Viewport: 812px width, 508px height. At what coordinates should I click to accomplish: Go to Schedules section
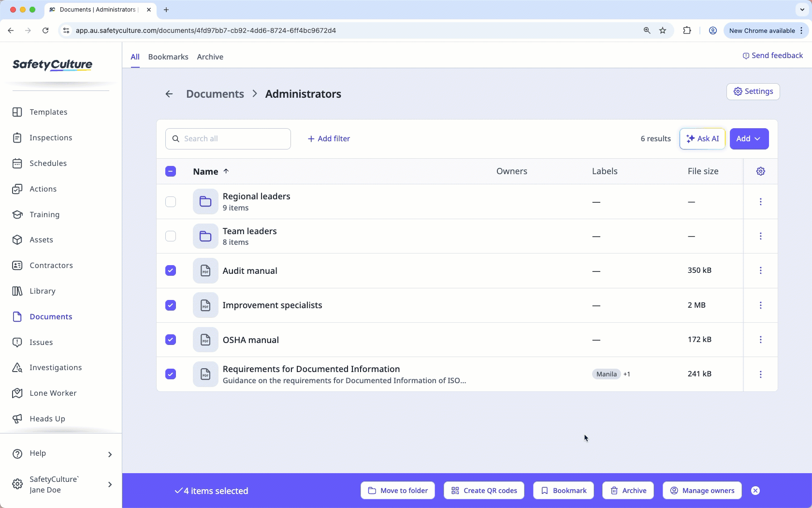coord(48,163)
